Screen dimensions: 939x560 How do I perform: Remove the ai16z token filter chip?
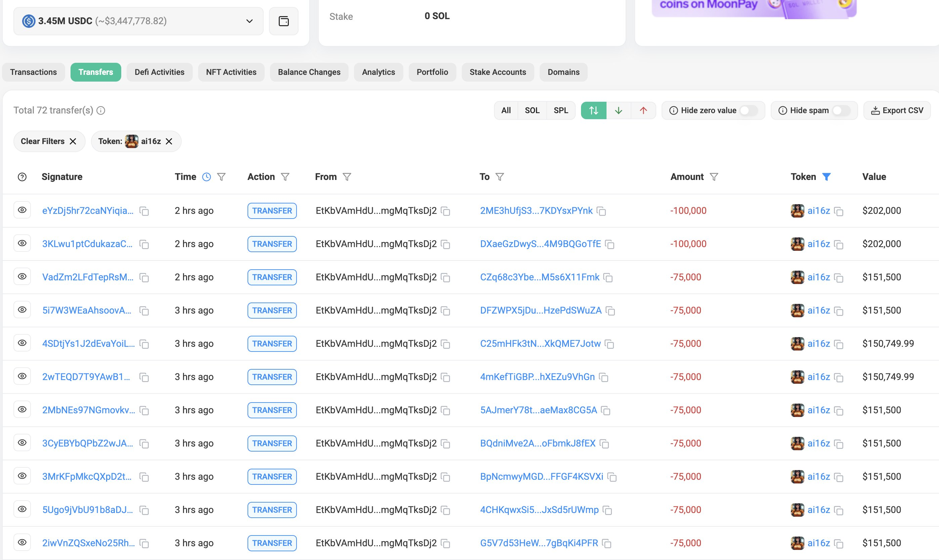click(x=169, y=141)
